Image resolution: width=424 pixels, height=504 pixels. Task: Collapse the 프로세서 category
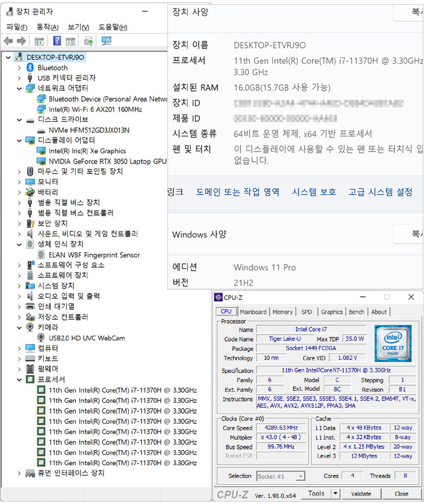19,380
